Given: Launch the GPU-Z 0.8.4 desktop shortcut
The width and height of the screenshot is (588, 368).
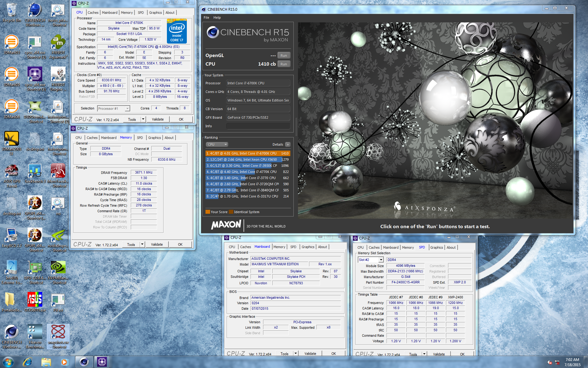Looking at the screenshot, I should [35, 272].
